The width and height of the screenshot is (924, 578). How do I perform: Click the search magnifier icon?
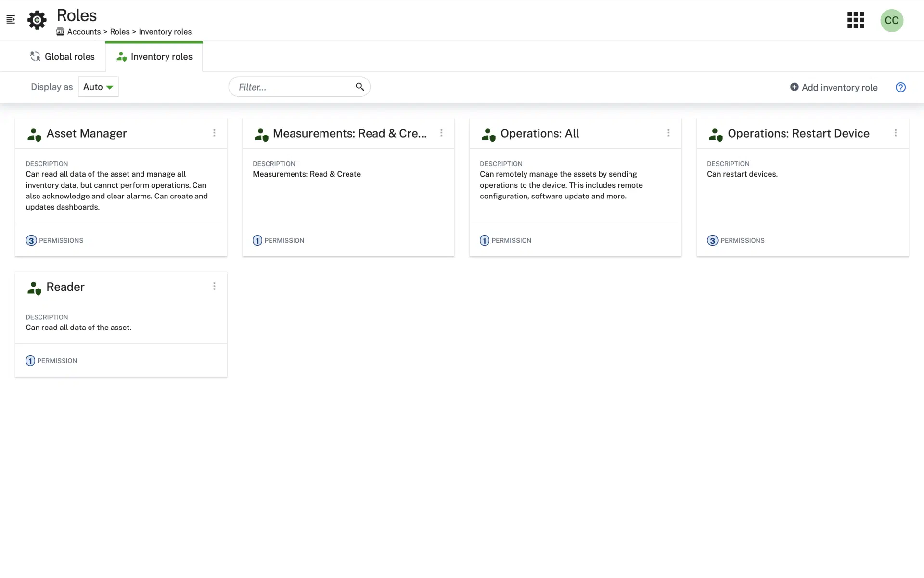[x=359, y=87]
